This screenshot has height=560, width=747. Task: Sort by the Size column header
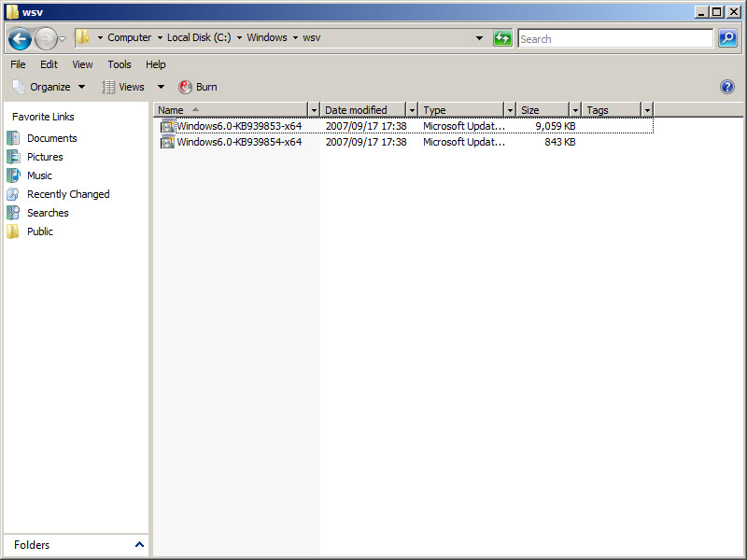pyautogui.click(x=543, y=110)
